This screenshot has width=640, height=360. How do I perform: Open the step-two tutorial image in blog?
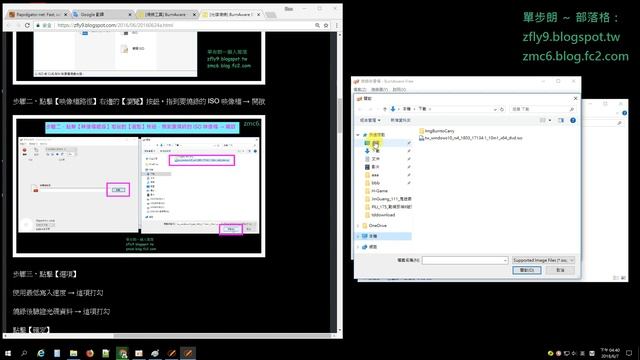point(139,186)
